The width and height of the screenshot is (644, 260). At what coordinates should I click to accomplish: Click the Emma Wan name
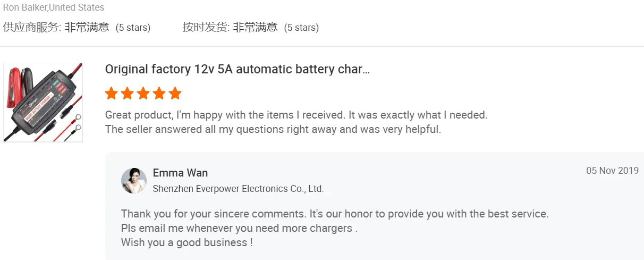coord(180,173)
